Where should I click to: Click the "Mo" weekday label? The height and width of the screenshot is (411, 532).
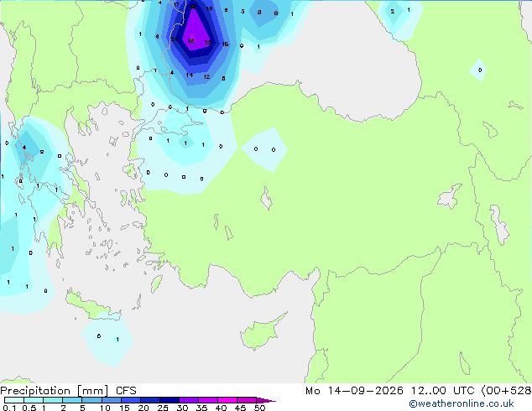coord(313,391)
